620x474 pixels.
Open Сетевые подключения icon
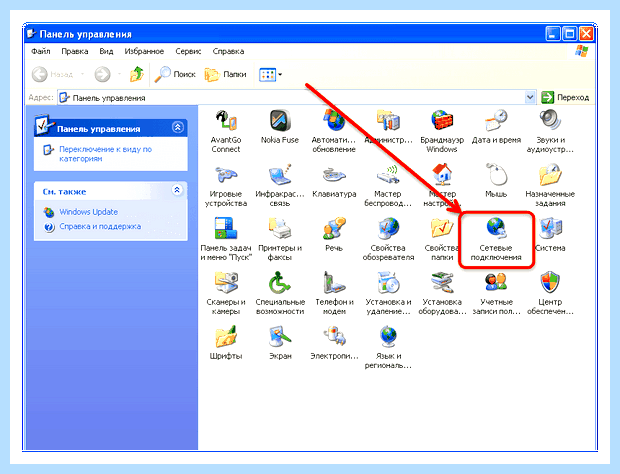click(496, 240)
